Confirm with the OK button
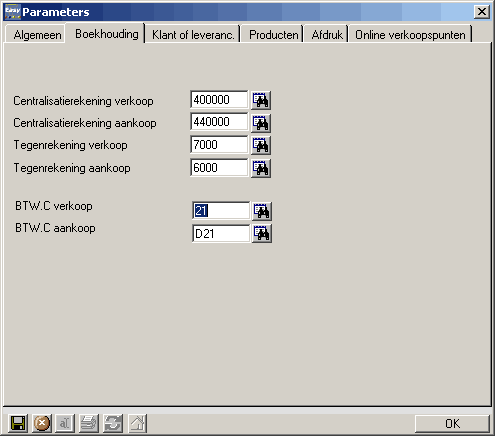This screenshot has height=436, width=495. 452,424
